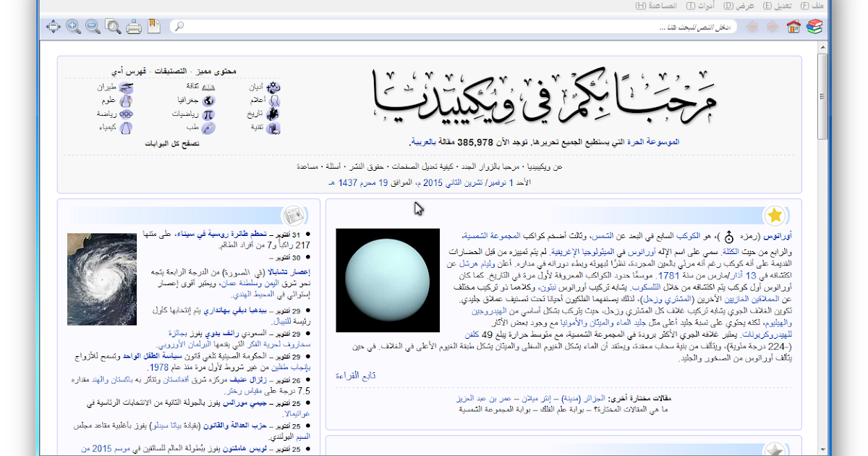Open the تابع القراءة continue reading link
This screenshot has width=868, height=456.
pyautogui.click(x=355, y=375)
